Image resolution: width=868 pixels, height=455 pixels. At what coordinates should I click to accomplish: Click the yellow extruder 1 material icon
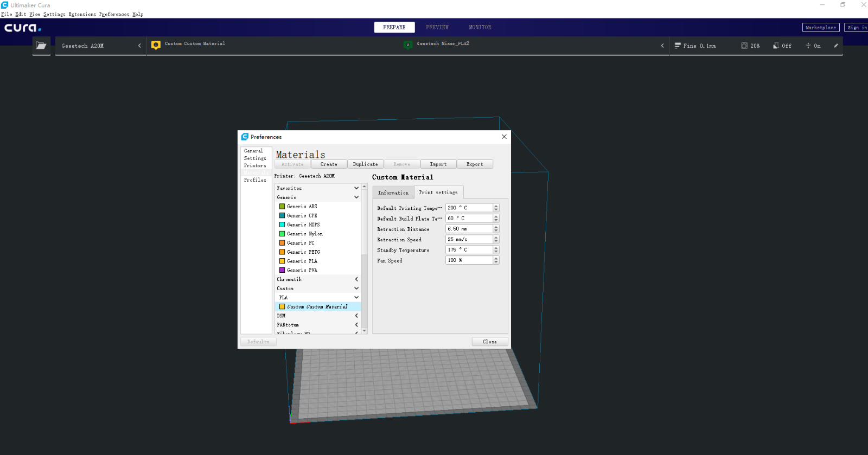click(156, 45)
